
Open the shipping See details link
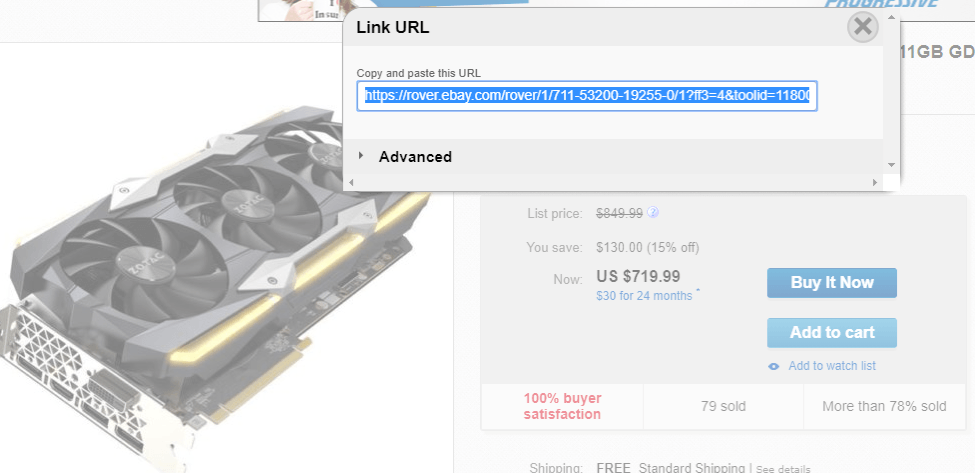click(x=783, y=469)
